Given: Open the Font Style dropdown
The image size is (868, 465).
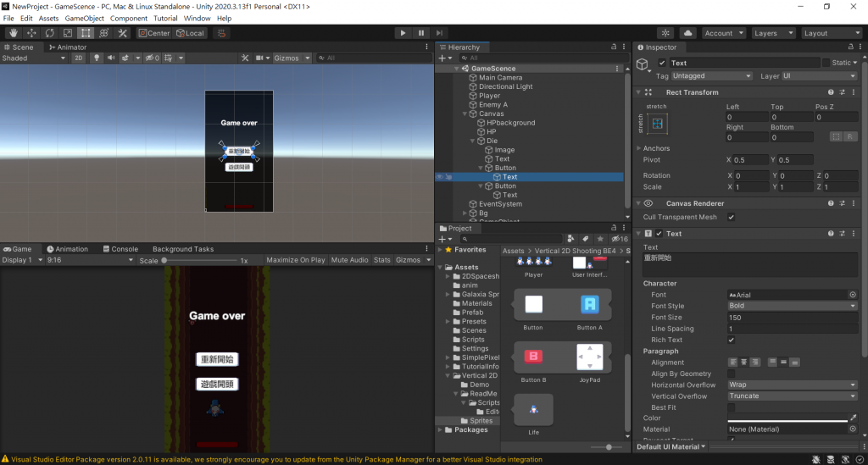Looking at the screenshot, I should [793, 306].
